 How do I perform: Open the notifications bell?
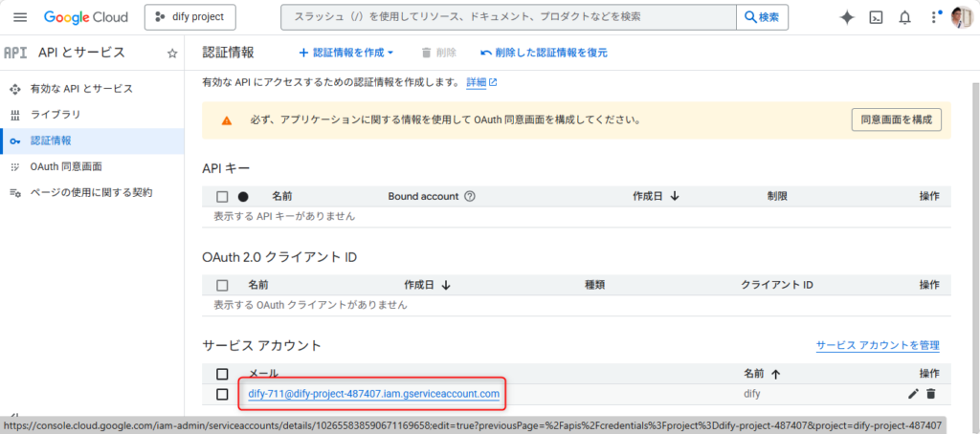coord(904,17)
